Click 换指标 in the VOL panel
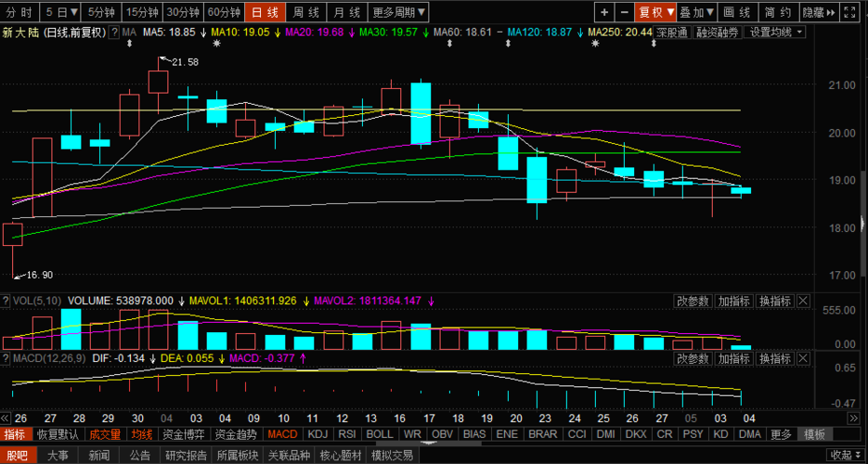 click(x=774, y=301)
